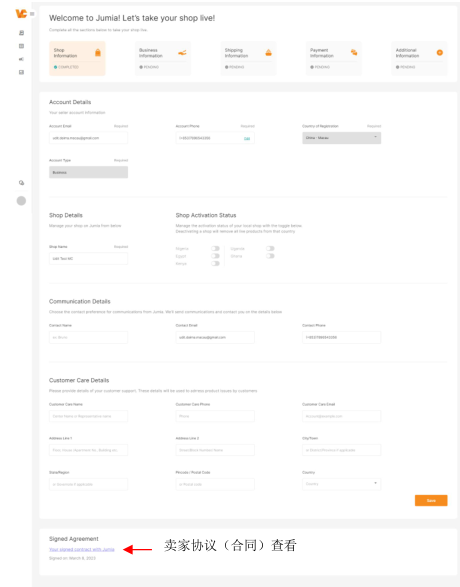Click the orange plus icon on the Additional Information card
The height and width of the screenshot is (587, 460).
(x=440, y=53)
